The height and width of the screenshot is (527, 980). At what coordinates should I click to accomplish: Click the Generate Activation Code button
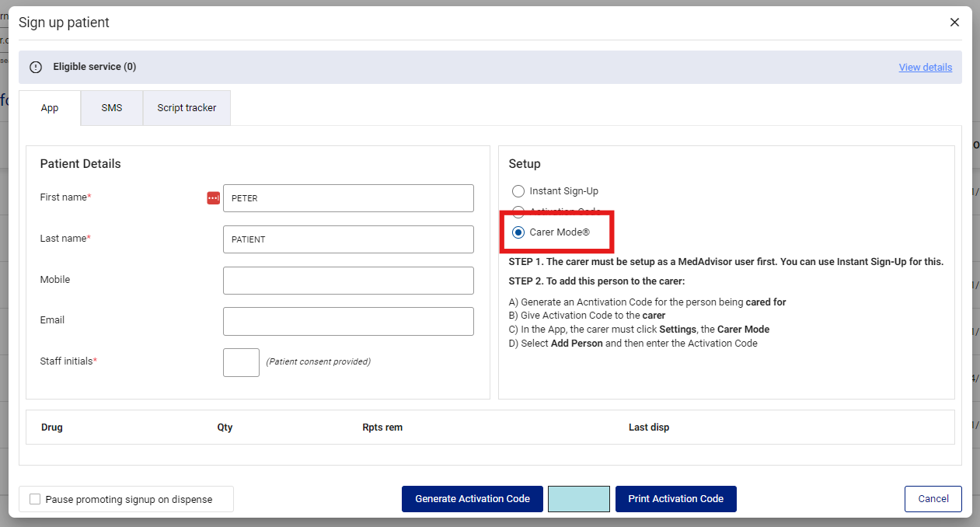coord(473,499)
